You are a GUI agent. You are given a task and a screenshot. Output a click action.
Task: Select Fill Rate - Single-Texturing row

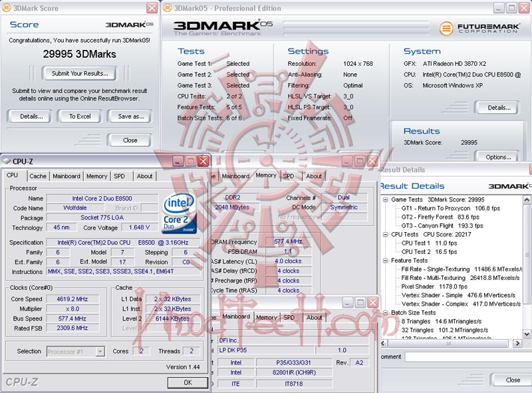pos(462,269)
